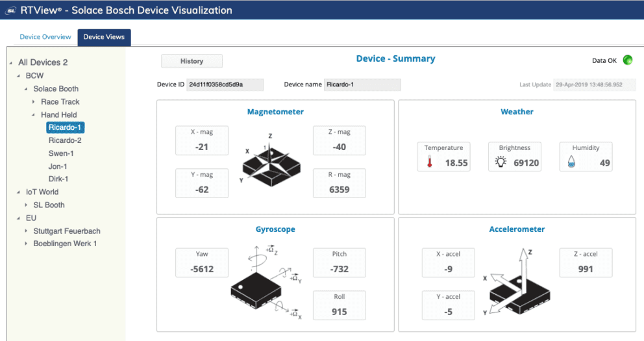Click the SL logo in title bar
This screenshot has height=341, width=644.
[10, 10]
